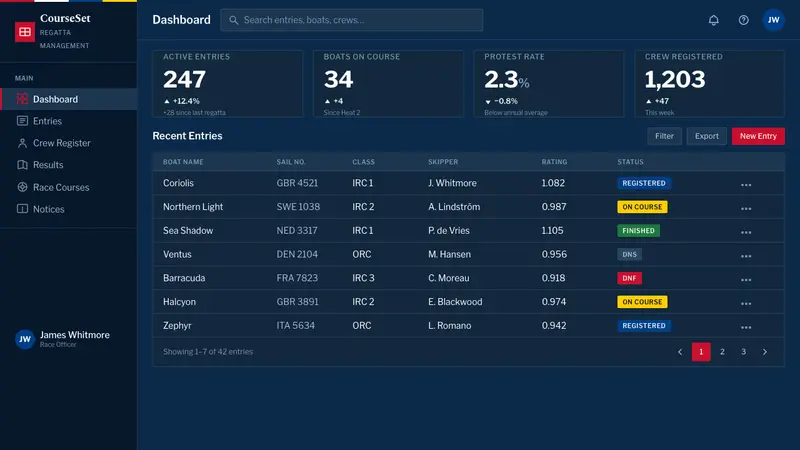Open the JW avatar in top bar

[773, 20]
